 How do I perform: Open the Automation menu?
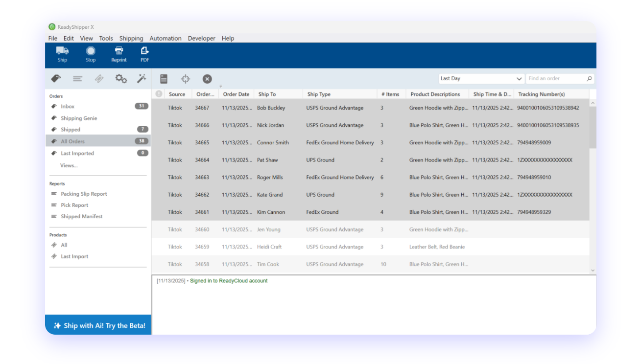pyautogui.click(x=166, y=38)
